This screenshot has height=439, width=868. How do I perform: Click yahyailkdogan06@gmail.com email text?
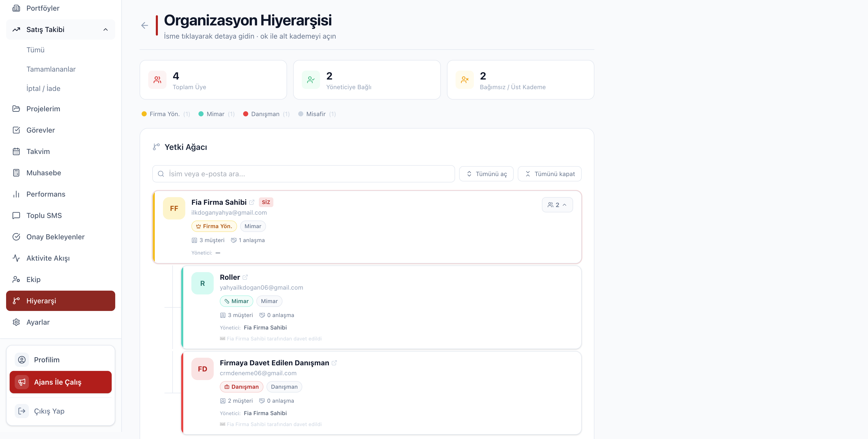(261, 288)
